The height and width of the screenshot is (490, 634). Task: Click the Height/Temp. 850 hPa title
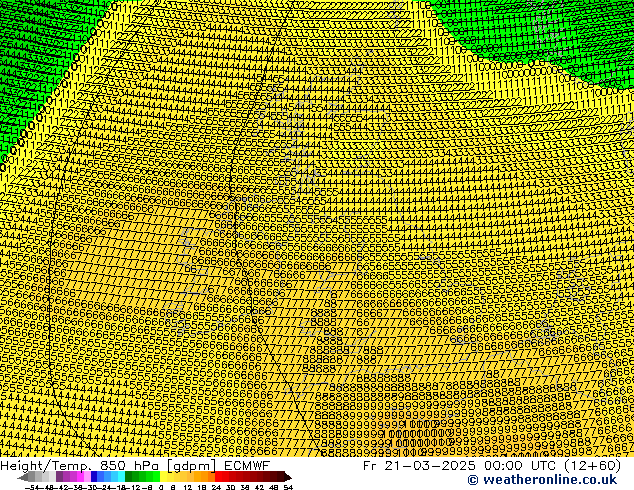tap(78, 465)
